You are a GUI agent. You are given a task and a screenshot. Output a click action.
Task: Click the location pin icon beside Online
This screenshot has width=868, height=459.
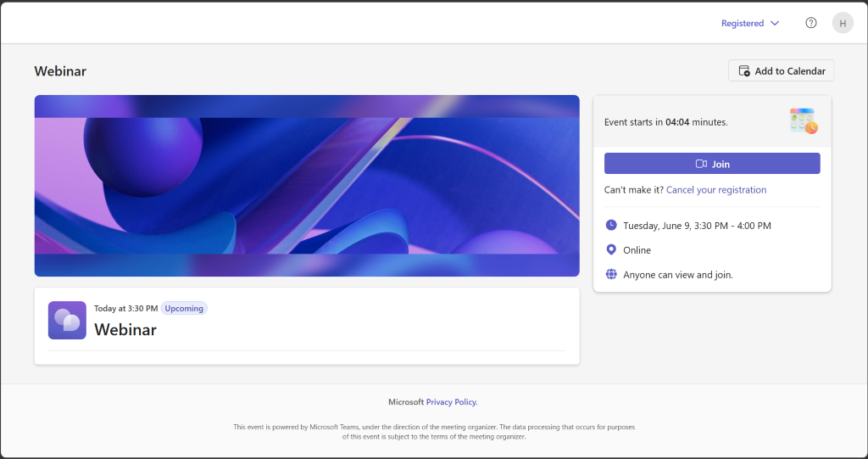coord(611,250)
